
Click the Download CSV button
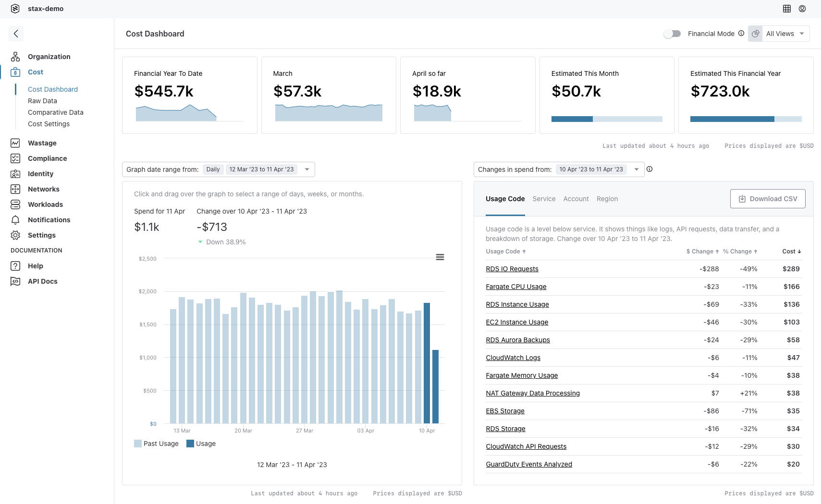click(768, 199)
